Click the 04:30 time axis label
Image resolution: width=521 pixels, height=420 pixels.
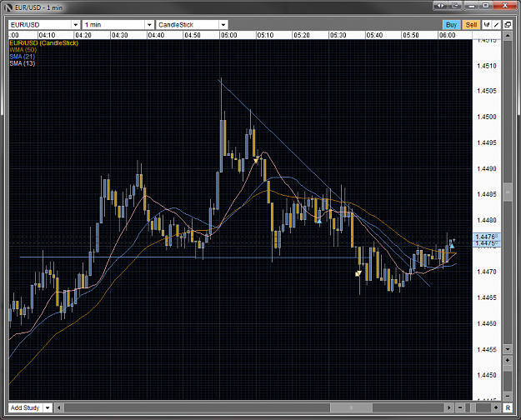119,35
